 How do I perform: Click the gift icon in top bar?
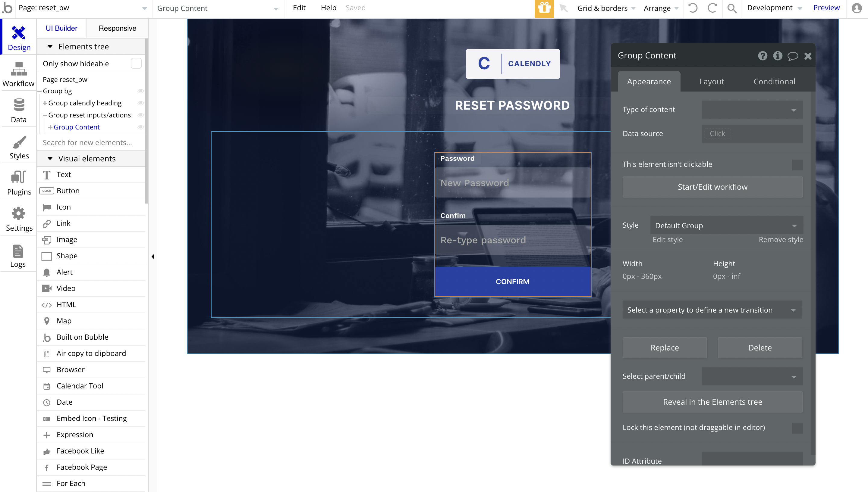[x=544, y=8]
